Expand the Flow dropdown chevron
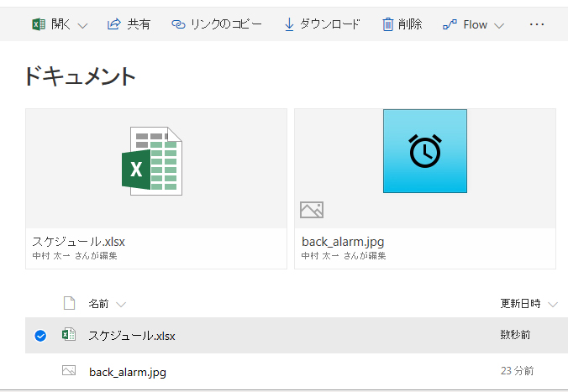Image resolution: width=568 pixels, height=392 pixels. point(499,26)
